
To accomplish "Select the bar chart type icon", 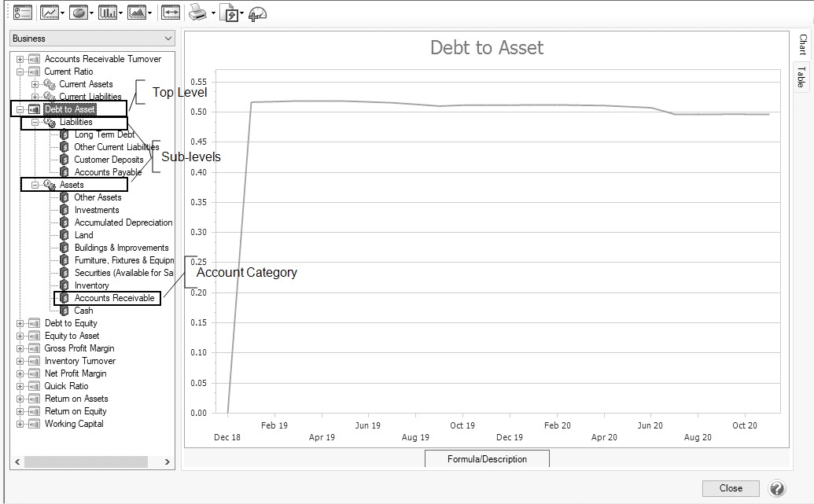I will (107, 13).
